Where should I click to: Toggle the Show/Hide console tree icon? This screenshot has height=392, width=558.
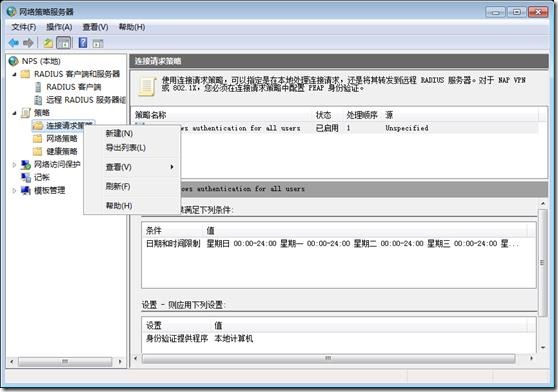tap(63, 43)
